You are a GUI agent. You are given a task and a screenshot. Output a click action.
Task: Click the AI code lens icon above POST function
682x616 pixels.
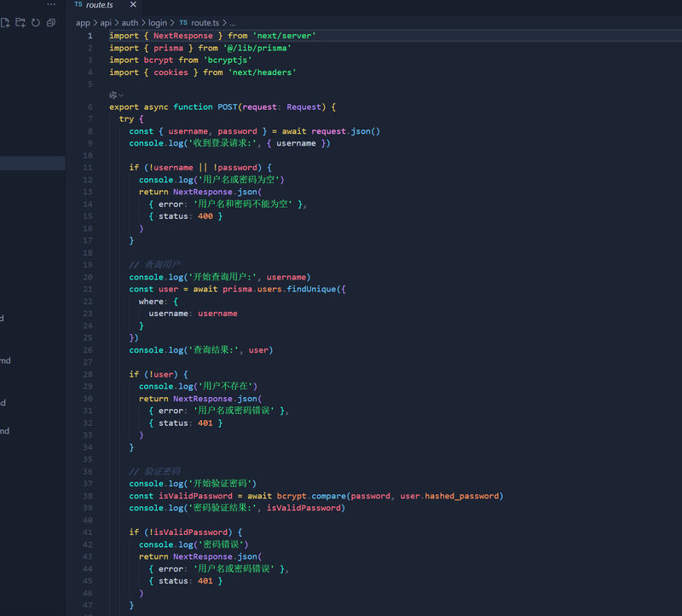(x=113, y=95)
